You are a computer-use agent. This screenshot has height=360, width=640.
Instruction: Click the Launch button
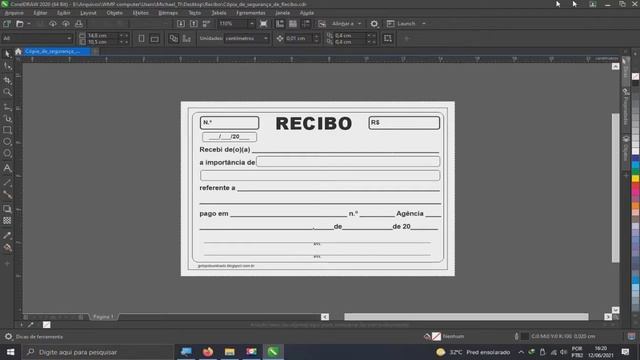pos(401,24)
